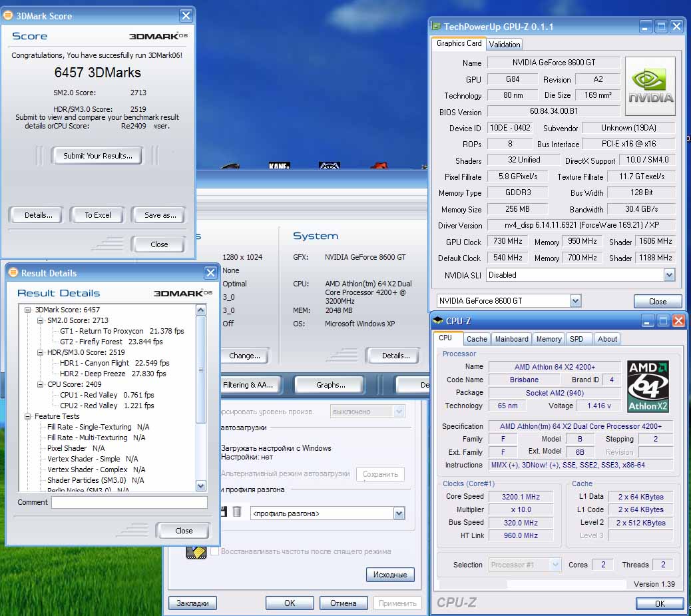Select 'Fill Rate - Multi-Texturing' row
This screenshot has width=691, height=616.
click(x=96, y=438)
